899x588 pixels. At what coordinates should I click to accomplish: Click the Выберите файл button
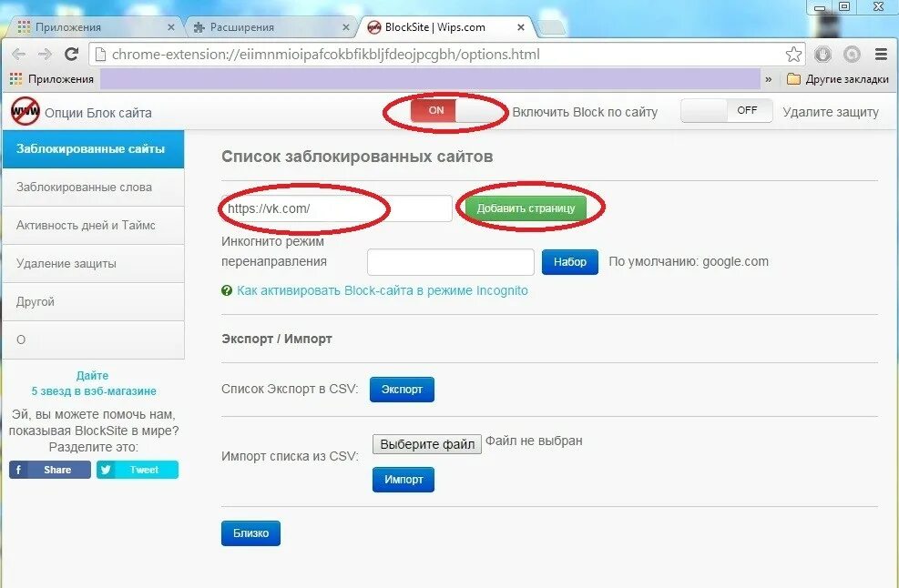coord(427,444)
